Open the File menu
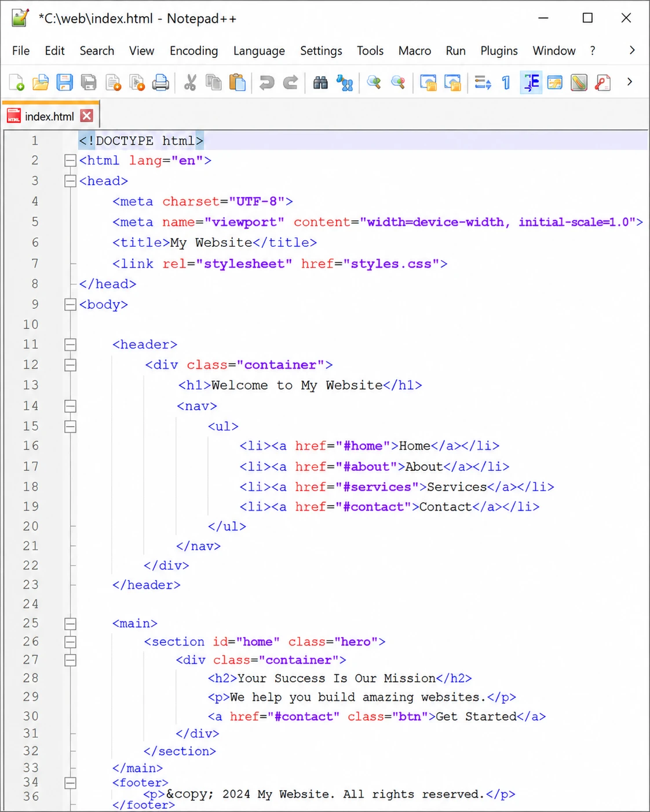 pos(21,51)
